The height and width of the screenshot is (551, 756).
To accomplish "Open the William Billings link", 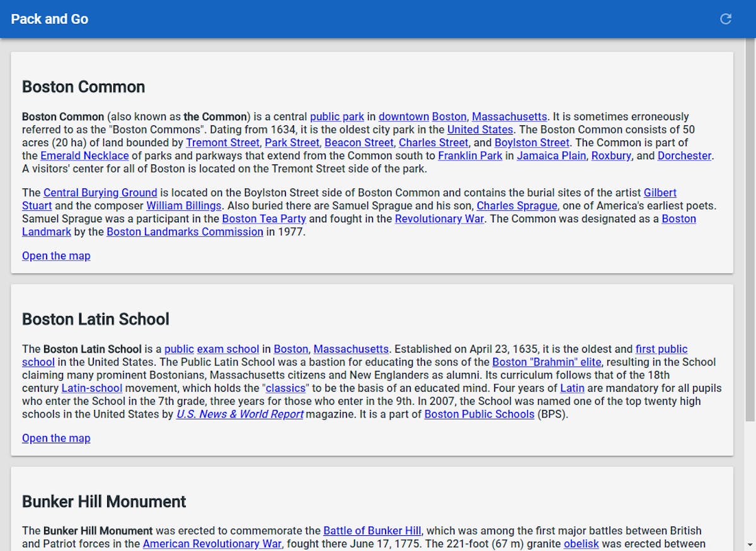I will tap(183, 206).
